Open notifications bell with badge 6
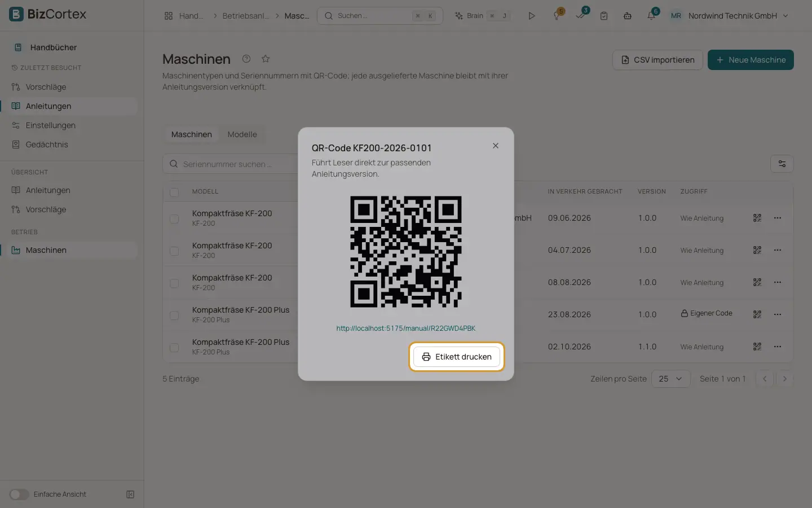This screenshot has width=812, height=508. 651,16
